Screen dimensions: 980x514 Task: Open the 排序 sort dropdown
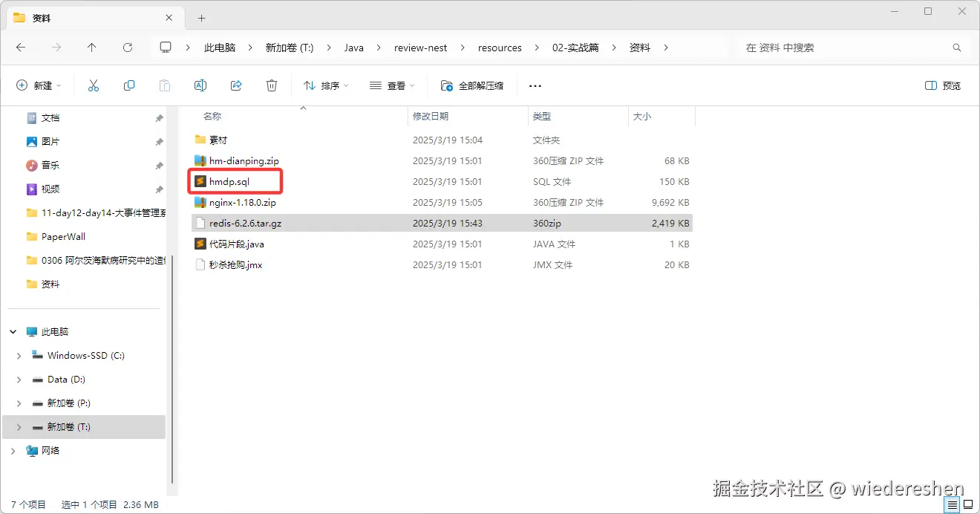pos(325,85)
